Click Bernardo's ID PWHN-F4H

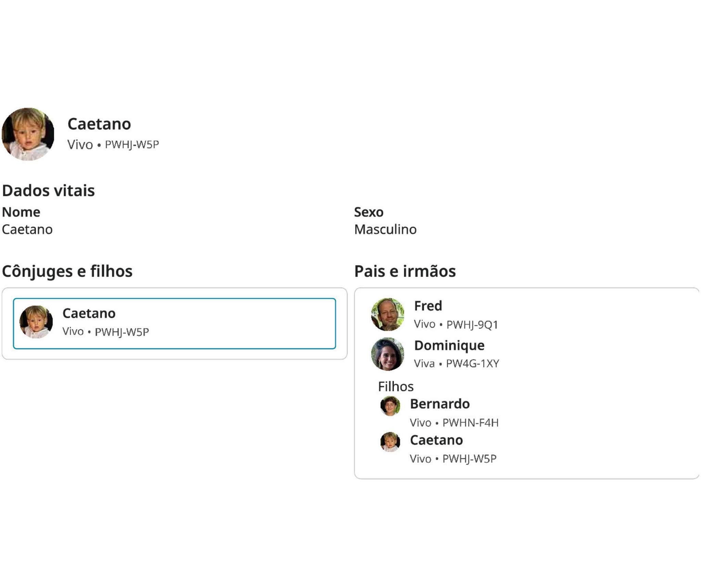(470, 423)
